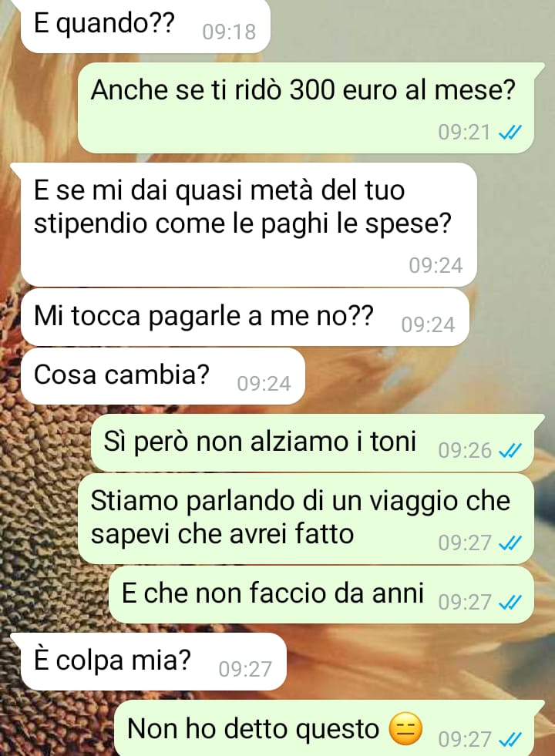
Task: Select the 'Non ho detto questo' message text
Action: (x=253, y=728)
